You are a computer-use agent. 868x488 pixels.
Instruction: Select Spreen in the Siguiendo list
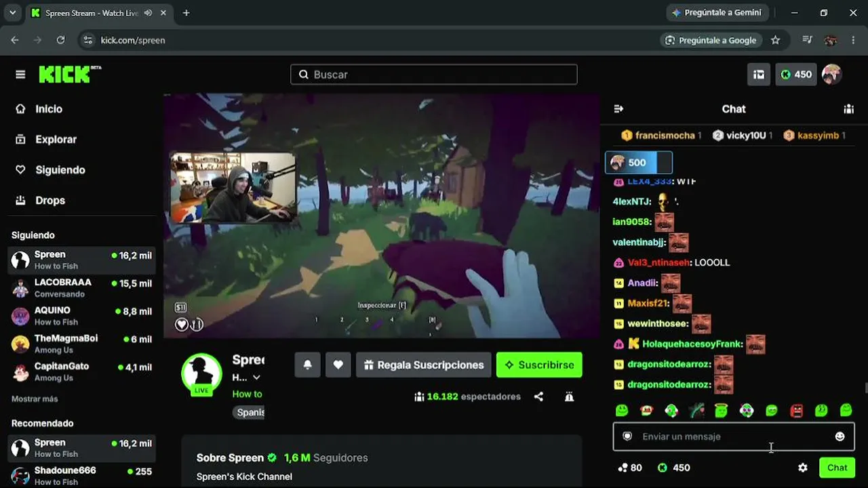pos(81,260)
